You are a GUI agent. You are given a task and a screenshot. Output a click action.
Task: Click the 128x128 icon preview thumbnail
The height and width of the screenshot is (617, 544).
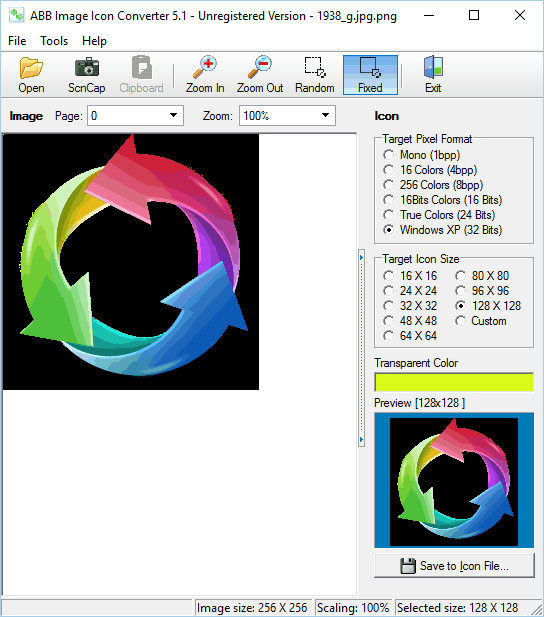point(454,480)
